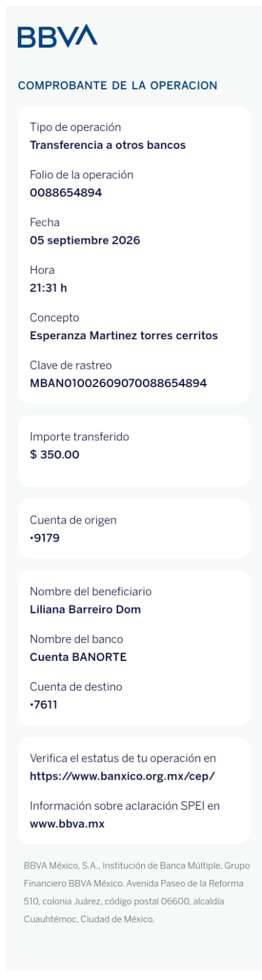Select folio number 0088654894
262x980 pixels.
(66, 193)
